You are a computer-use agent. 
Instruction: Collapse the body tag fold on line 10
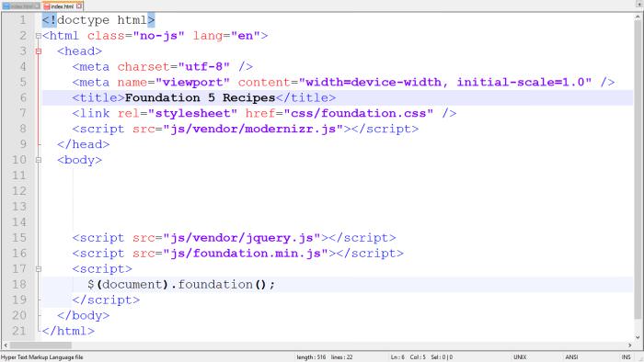coord(39,160)
